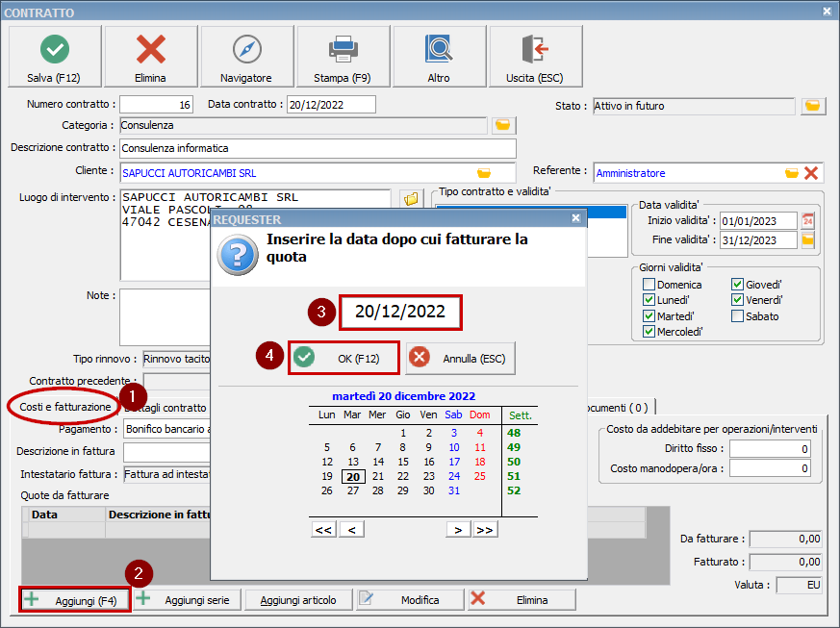Click the Numero contratto field

pyautogui.click(x=156, y=105)
